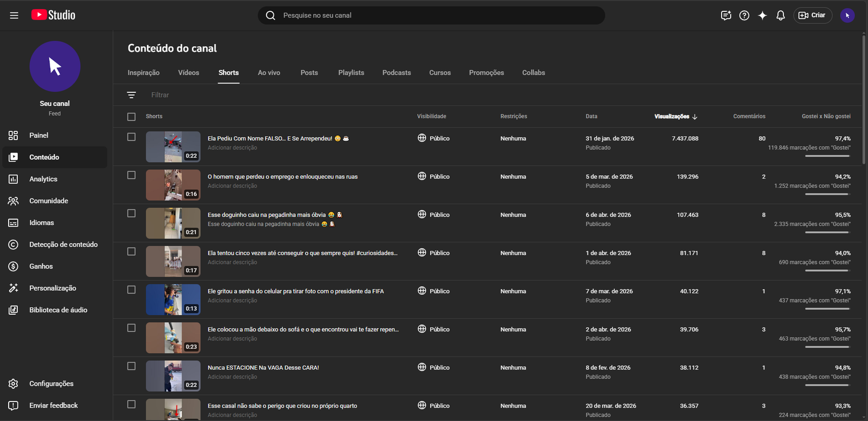868x421 pixels.
Task: Switch to the Vídeos tab
Action: [188, 73]
